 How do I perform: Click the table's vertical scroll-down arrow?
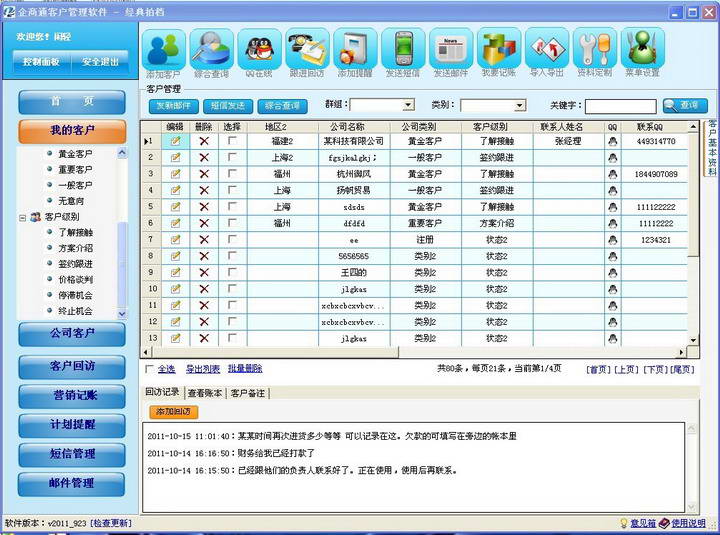point(693,340)
